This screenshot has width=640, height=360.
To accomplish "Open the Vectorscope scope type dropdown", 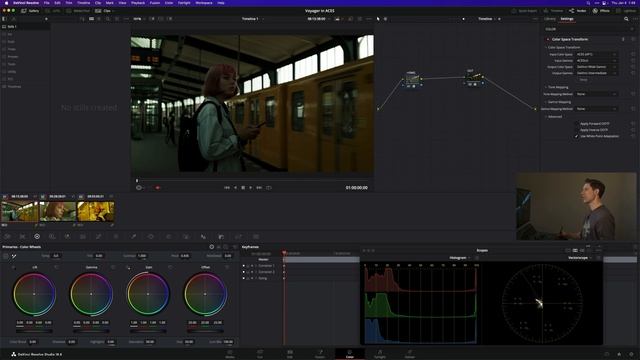I will (580, 258).
